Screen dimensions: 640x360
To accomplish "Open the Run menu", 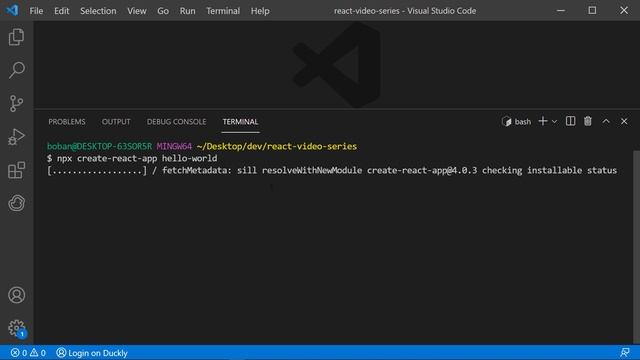I will point(187,11).
